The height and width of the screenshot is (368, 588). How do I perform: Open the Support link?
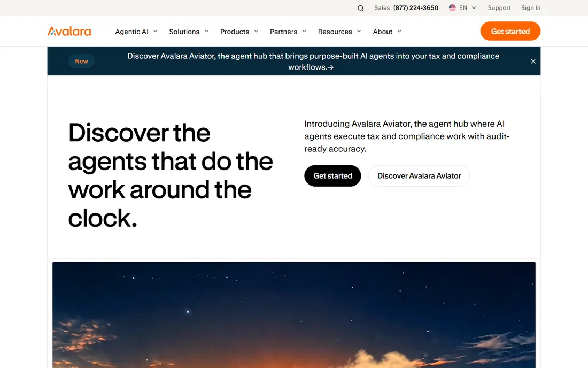point(499,8)
